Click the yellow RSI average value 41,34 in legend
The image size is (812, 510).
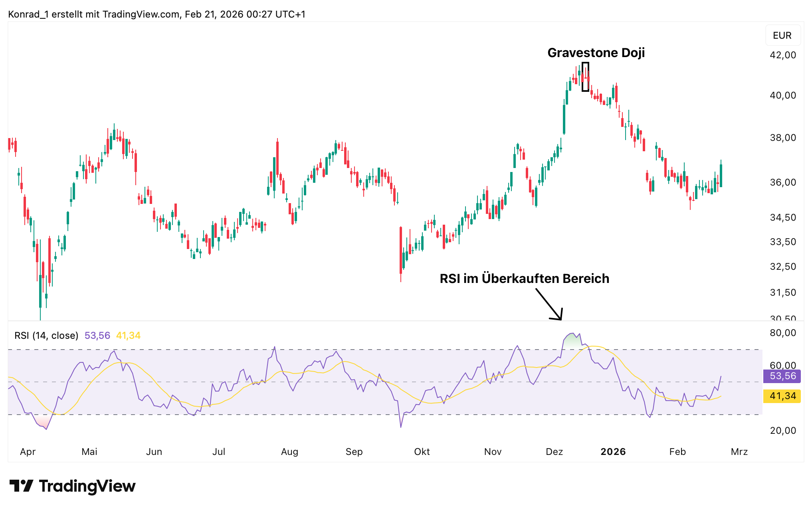tap(128, 336)
